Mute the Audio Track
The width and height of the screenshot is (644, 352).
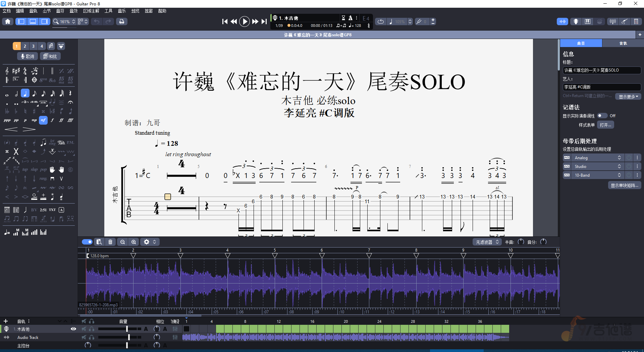84,337
